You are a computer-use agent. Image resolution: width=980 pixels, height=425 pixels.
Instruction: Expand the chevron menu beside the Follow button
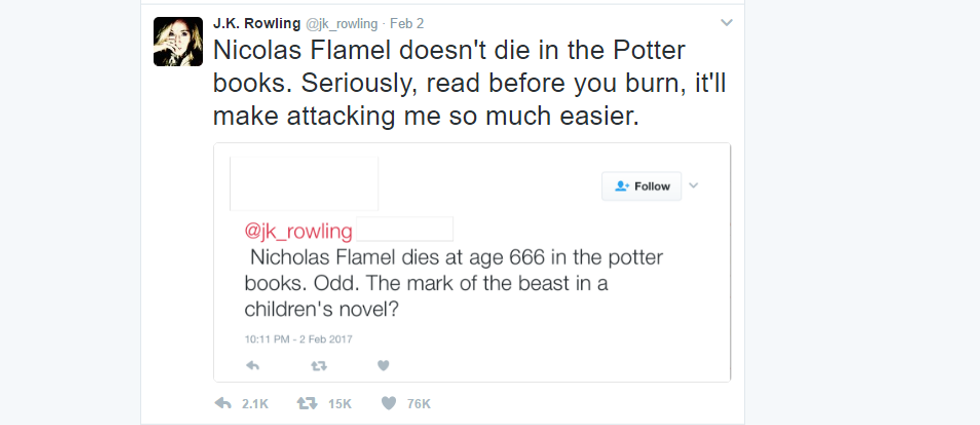pos(695,185)
